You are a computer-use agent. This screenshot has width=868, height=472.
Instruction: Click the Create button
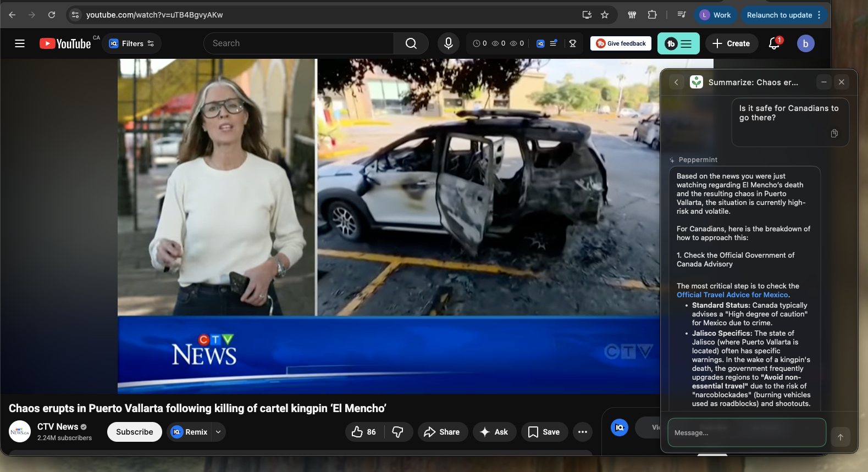732,43
